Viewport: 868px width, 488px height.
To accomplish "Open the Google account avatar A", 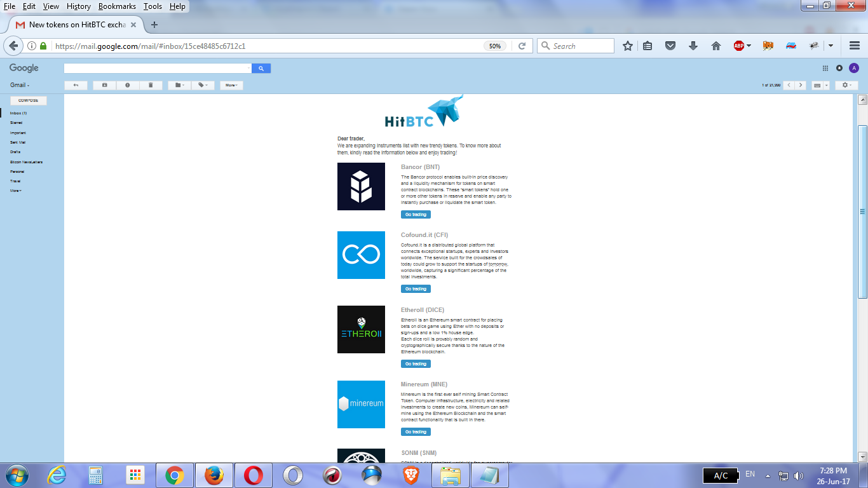I will (854, 68).
